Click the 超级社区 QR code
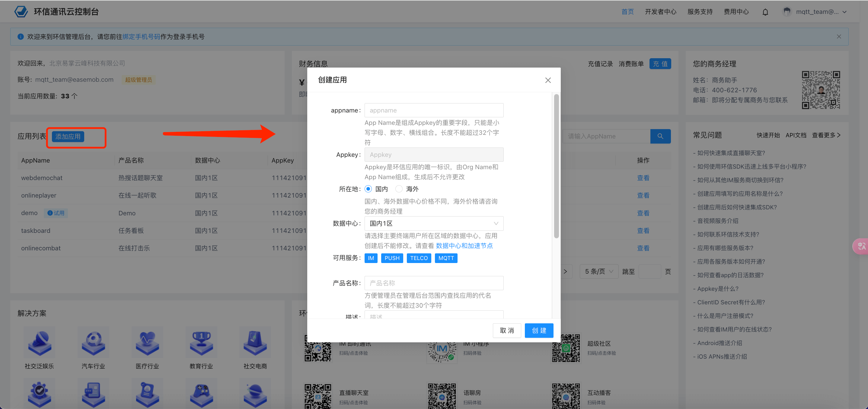This screenshot has width=868, height=409. coord(566,348)
